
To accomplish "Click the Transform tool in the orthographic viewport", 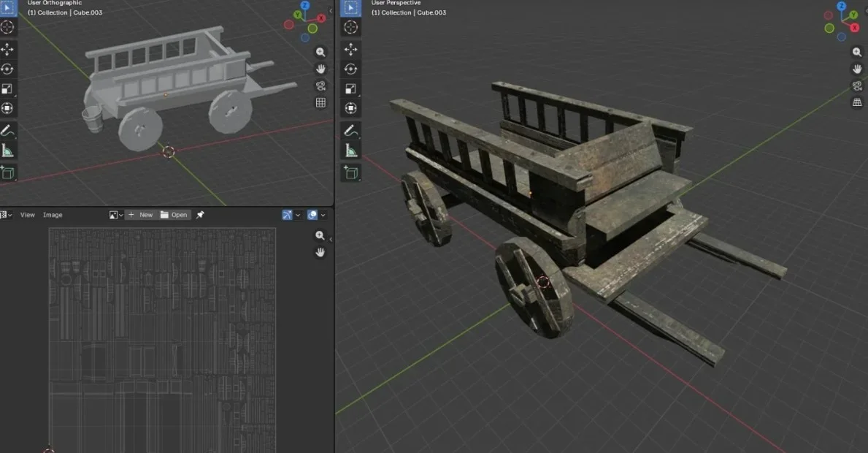I will (8, 109).
